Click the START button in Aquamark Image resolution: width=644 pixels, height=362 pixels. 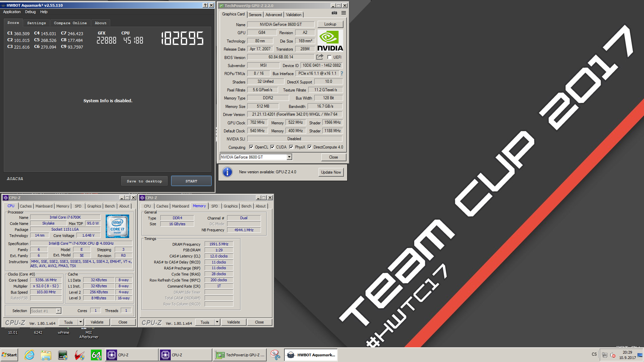191,181
